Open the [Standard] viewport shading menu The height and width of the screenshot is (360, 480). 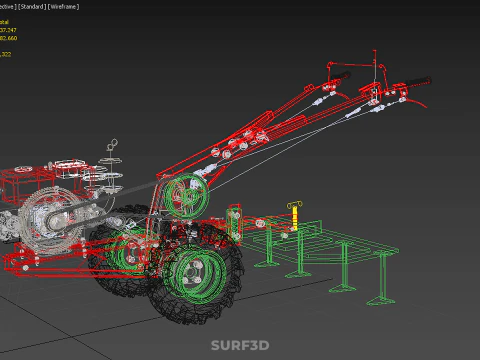pyautogui.click(x=32, y=7)
